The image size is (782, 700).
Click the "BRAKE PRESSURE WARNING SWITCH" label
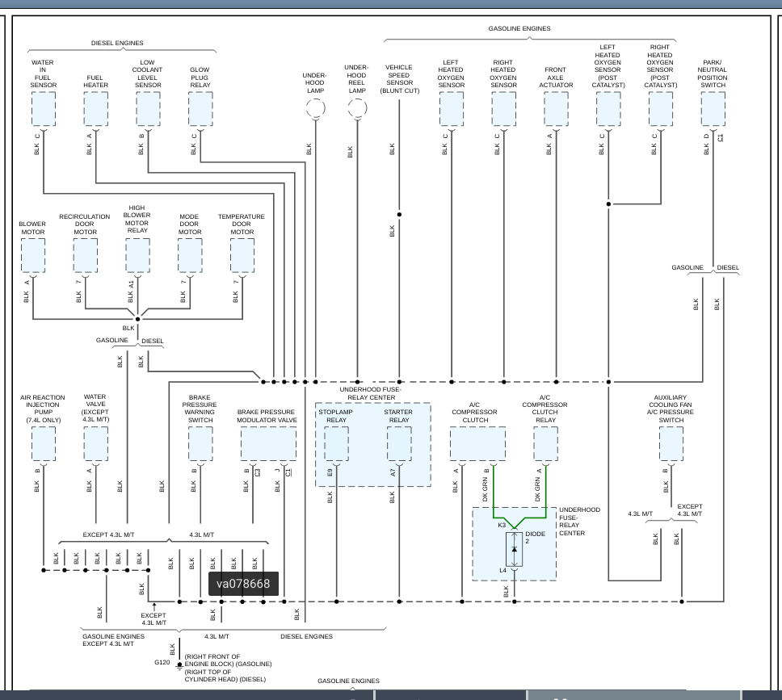200,409
